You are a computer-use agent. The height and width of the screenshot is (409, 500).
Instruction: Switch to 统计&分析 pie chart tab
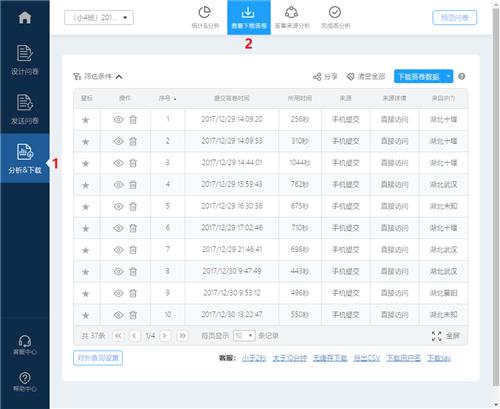(205, 17)
